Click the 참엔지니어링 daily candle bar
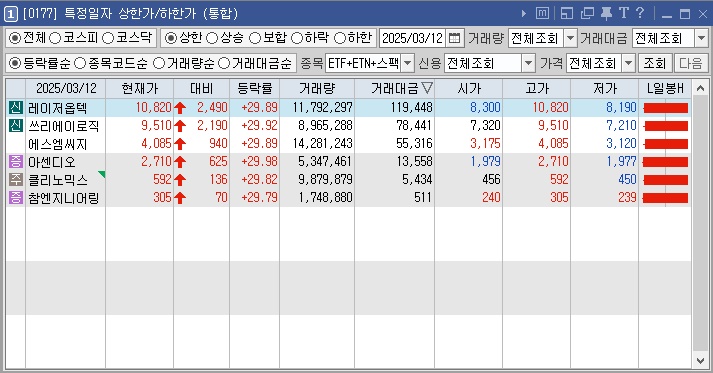This screenshot has height=373, width=713. point(665,197)
